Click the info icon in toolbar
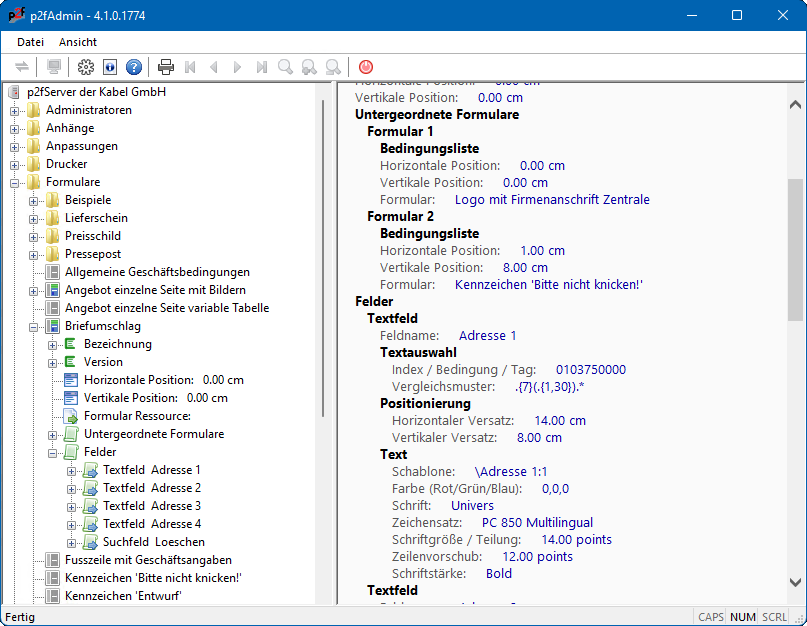The width and height of the screenshot is (807, 626). [x=110, y=67]
